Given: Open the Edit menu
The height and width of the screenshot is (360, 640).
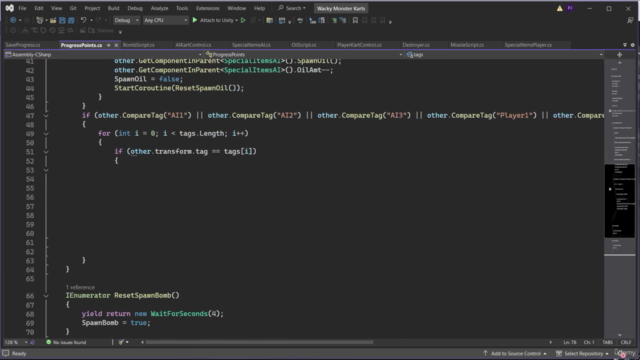Looking at the screenshot, I should 39,8.
